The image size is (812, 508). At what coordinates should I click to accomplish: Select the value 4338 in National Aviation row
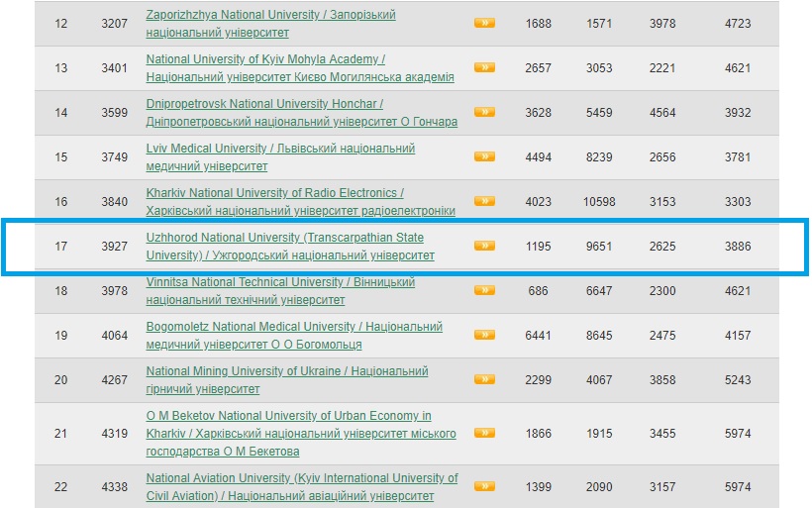115,487
